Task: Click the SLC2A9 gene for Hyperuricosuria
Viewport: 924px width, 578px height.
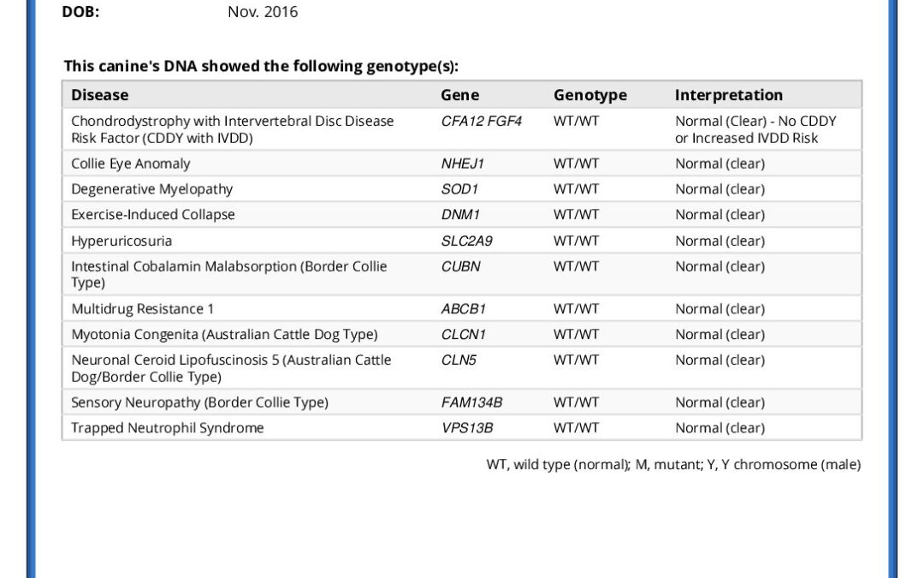Action: click(x=466, y=241)
